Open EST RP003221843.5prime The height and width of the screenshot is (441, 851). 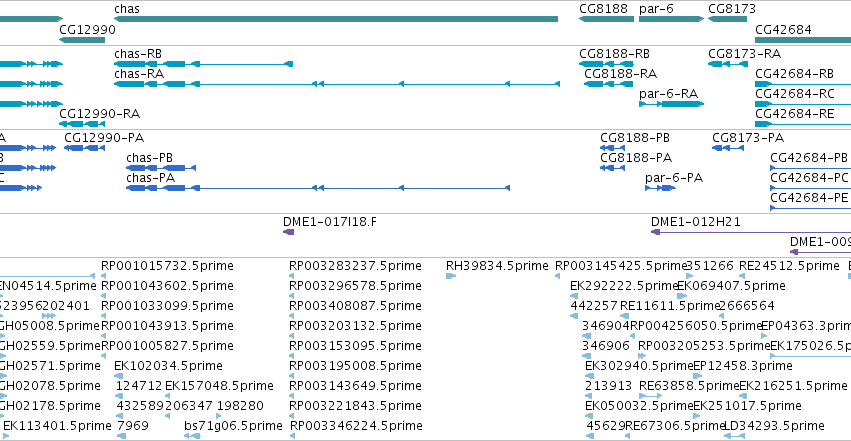pos(355,406)
